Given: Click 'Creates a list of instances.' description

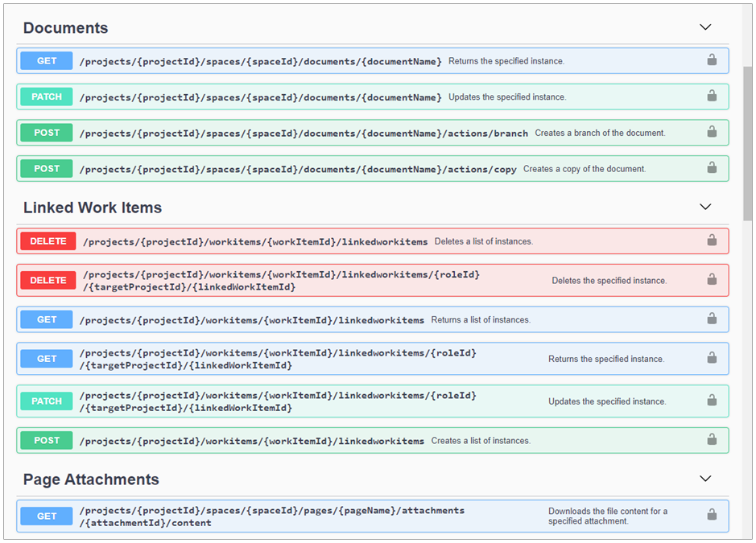Looking at the screenshot, I should pyautogui.click(x=481, y=441).
